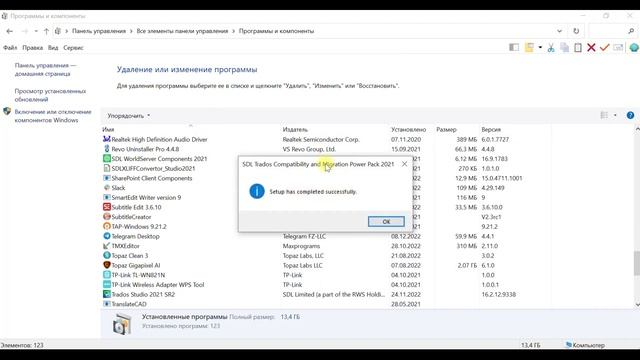Open Включение или отключение компонентов Windows
The height and width of the screenshot is (360, 640).
point(53,116)
